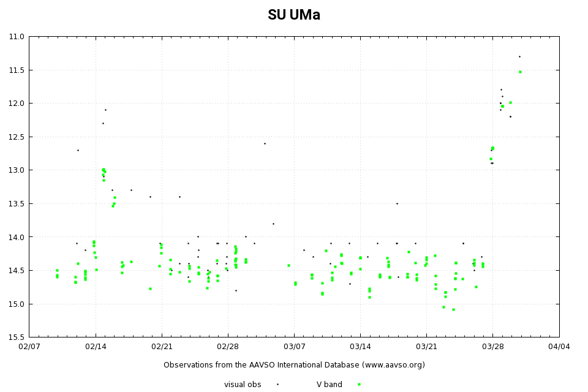Click the 11.0 magnitude label on y-axis
Screen dimensions: 588x392
pyautogui.click(x=18, y=37)
